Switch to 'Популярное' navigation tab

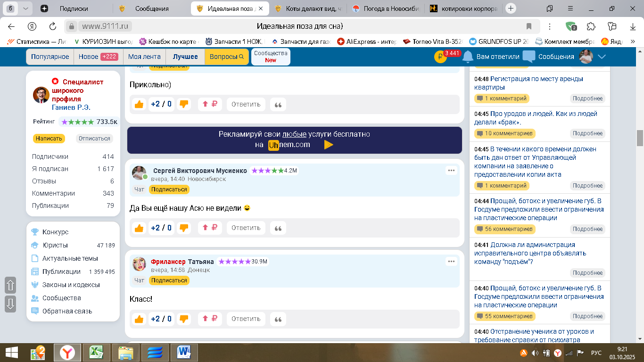coord(50,57)
